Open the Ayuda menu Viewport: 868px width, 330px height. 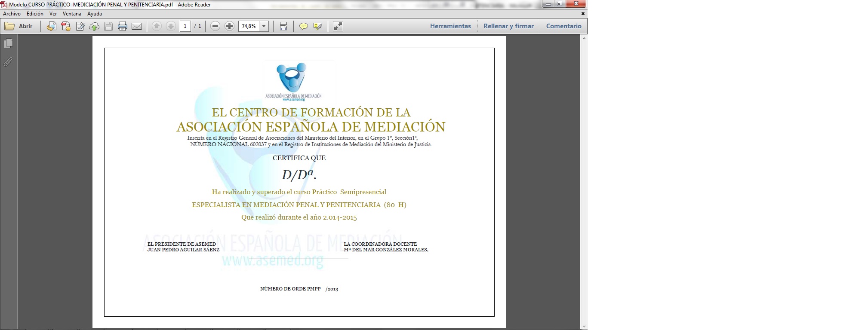coord(95,14)
